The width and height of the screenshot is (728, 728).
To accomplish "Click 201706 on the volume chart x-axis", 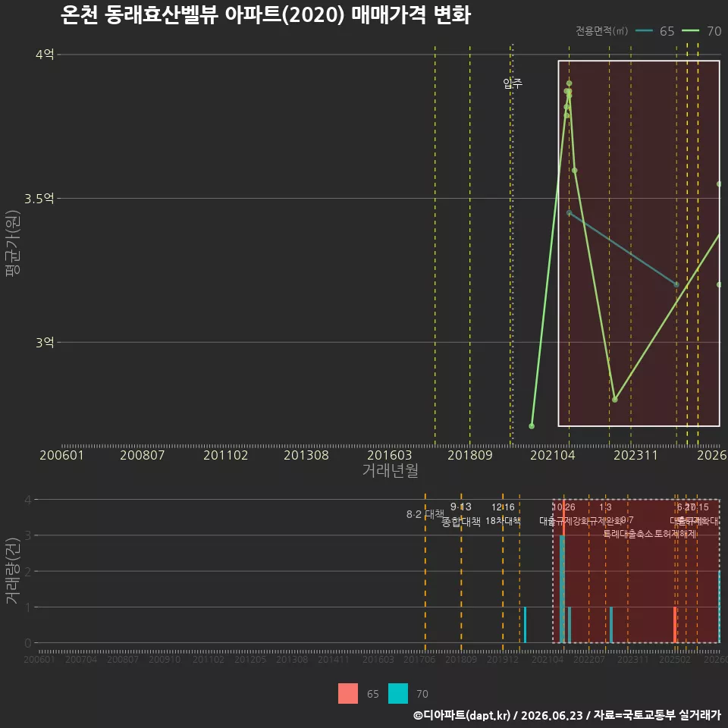I will (419, 659).
